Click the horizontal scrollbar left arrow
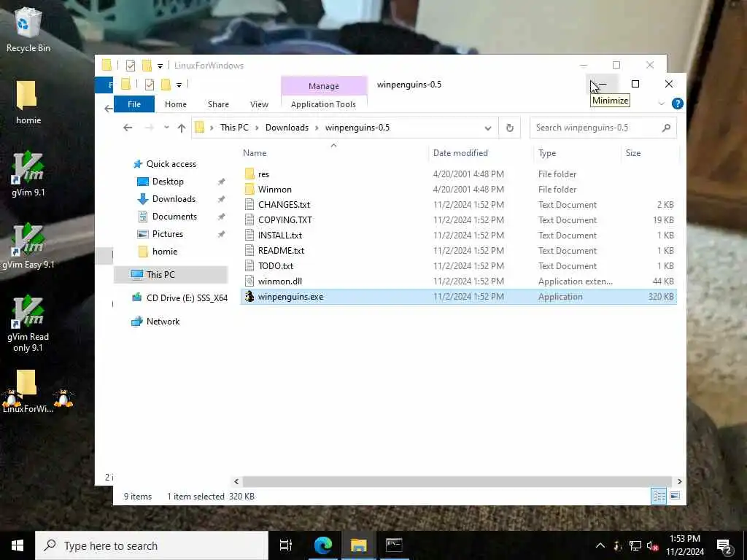747x560 pixels. tap(236, 481)
